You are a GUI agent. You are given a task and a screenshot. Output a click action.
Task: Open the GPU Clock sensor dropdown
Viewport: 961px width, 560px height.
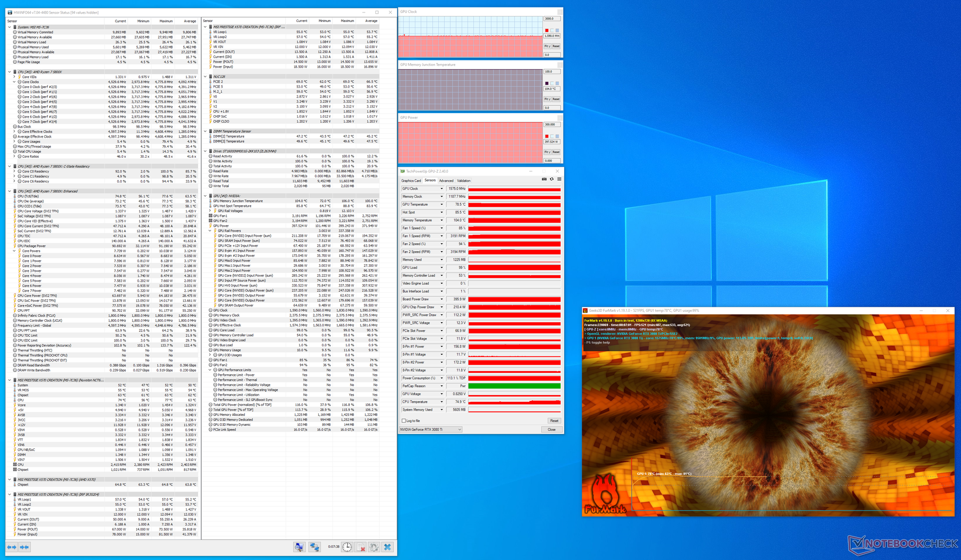[x=441, y=189]
